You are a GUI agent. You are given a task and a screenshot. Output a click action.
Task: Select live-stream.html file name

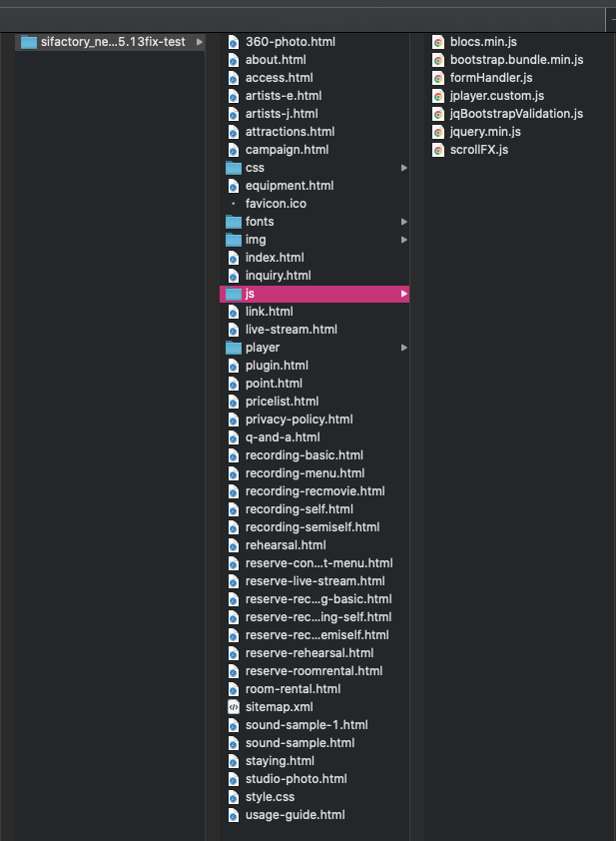click(292, 330)
